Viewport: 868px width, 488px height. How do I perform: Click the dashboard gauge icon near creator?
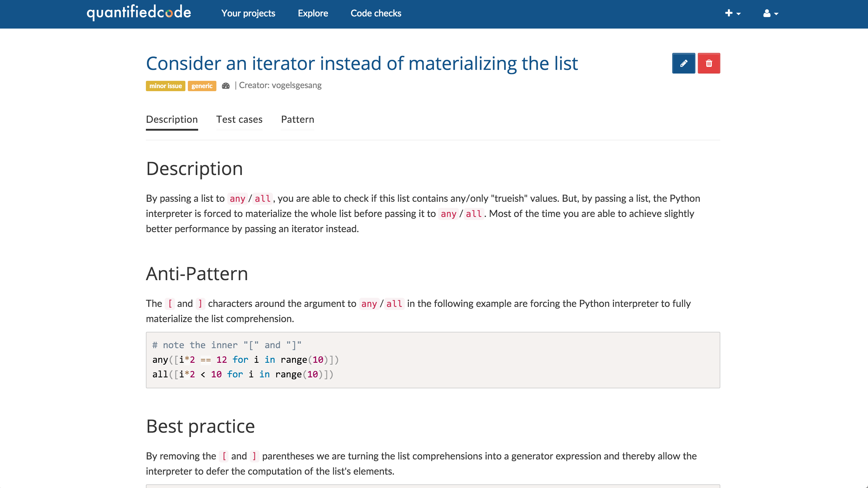[226, 86]
